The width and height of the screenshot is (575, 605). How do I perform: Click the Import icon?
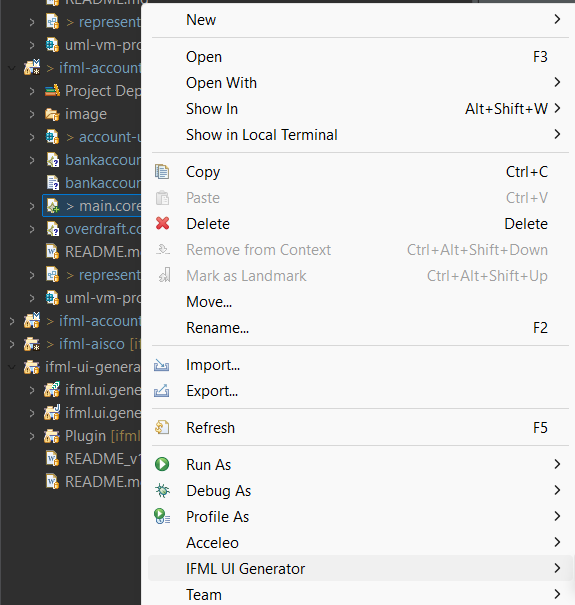[x=161, y=365]
